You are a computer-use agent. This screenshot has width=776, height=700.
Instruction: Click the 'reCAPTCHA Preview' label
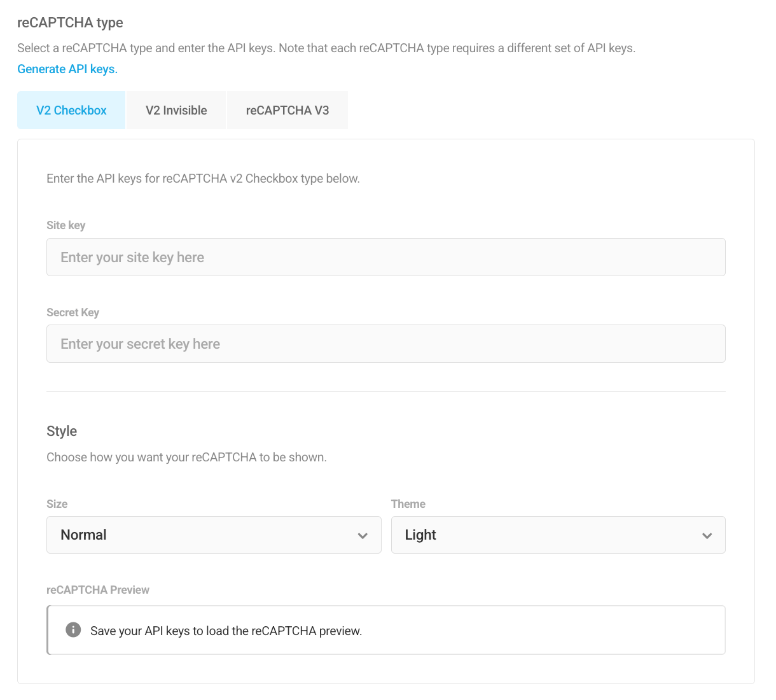[x=98, y=590]
